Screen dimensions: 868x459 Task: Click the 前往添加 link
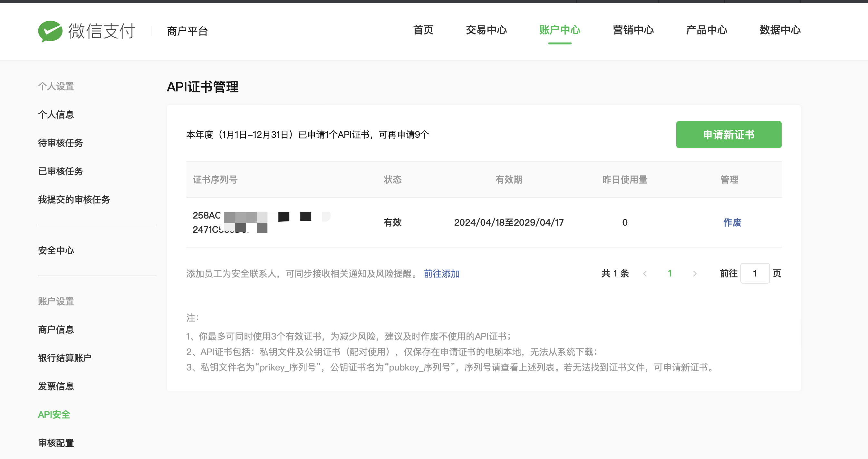click(441, 274)
